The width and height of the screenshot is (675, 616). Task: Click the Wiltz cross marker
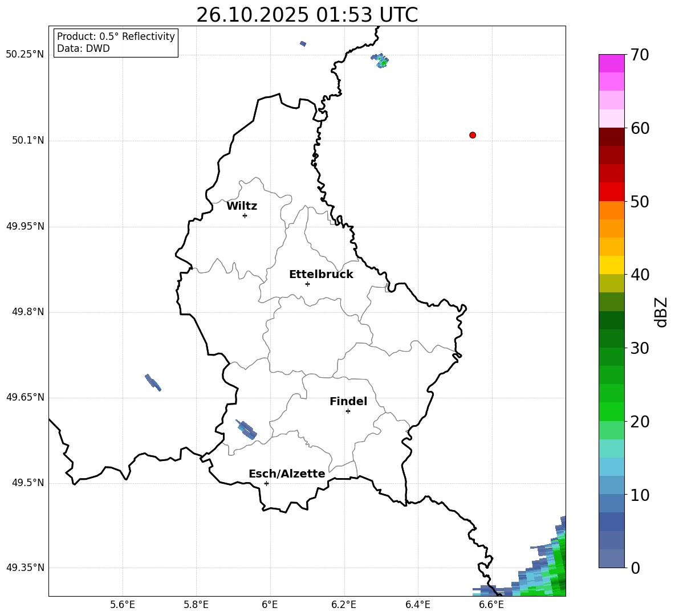[245, 215]
